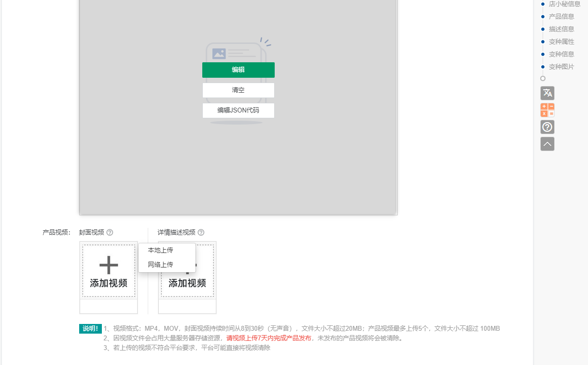Choose 网络上传 from the upload menu
The height and width of the screenshot is (365, 588).
(x=161, y=265)
